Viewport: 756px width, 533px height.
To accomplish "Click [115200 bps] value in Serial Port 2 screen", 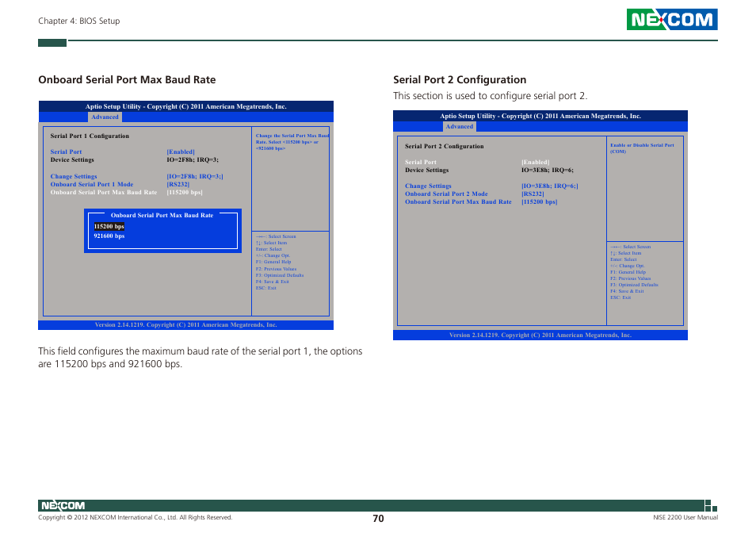I will (539, 201).
